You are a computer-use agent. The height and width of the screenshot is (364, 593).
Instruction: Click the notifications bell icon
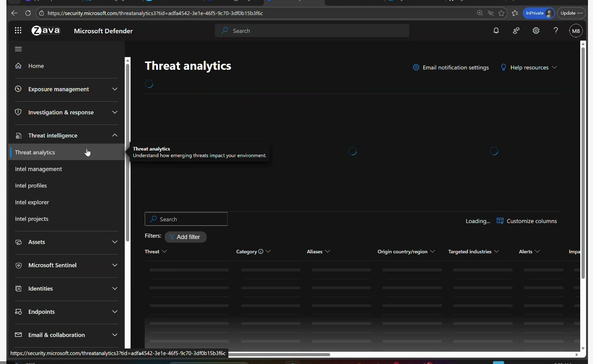coord(496,31)
